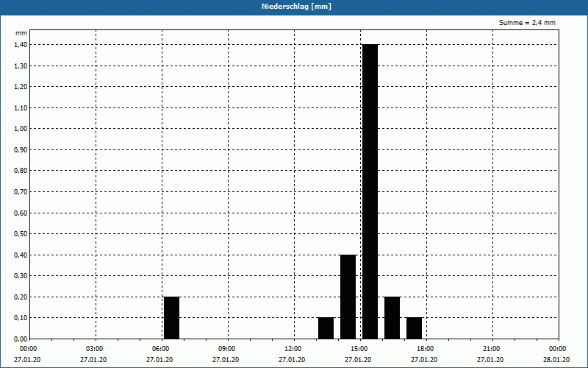This screenshot has width=588, height=368.
Task: Click the 0,60 y-axis label
Action: tap(21, 213)
